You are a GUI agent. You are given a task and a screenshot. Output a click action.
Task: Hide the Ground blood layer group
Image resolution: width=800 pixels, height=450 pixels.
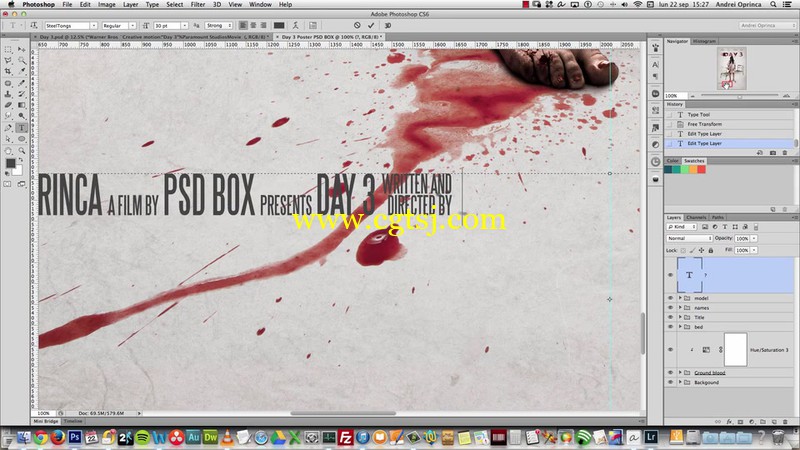click(x=670, y=372)
